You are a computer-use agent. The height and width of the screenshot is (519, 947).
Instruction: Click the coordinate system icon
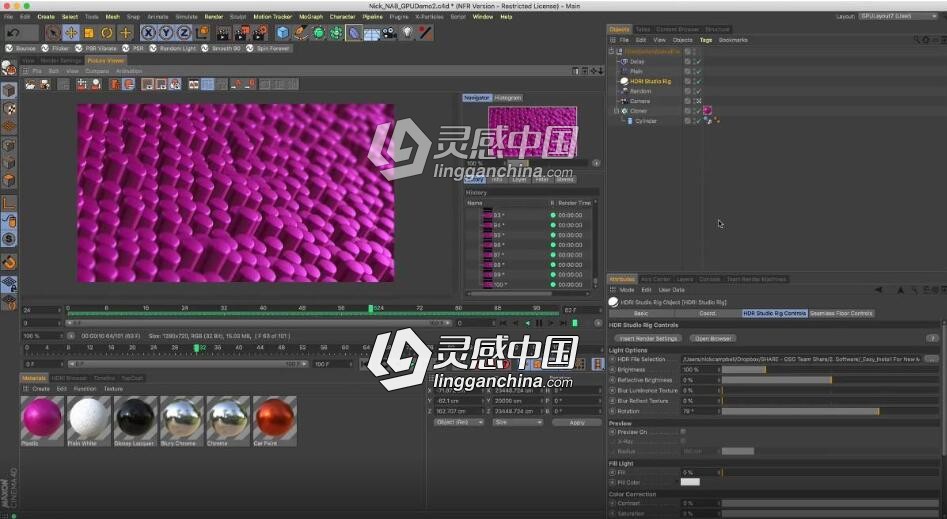tap(202, 33)
